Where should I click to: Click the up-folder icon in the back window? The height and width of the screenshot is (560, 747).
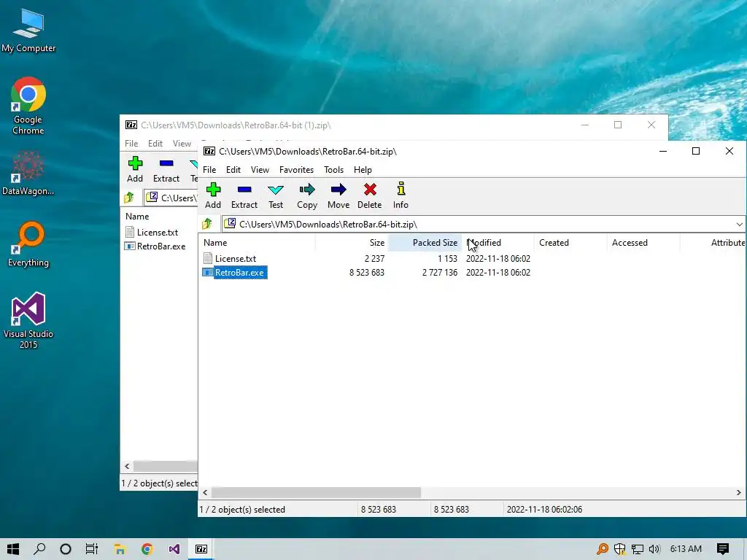(x=129, y=198)
